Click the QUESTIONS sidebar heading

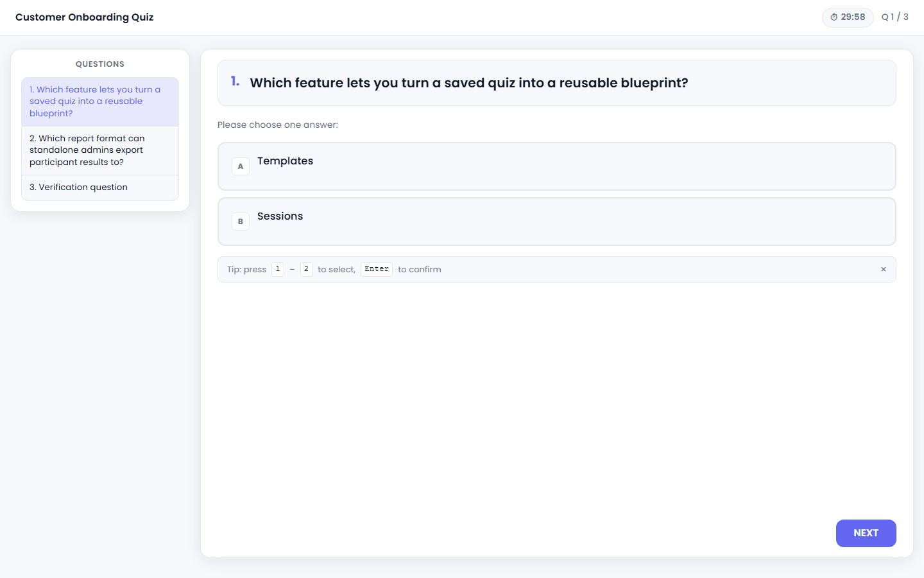(x=100, y=64)
